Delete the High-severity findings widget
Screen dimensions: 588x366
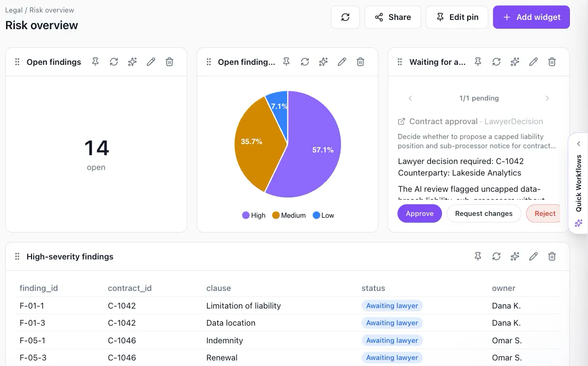(552, 256)
